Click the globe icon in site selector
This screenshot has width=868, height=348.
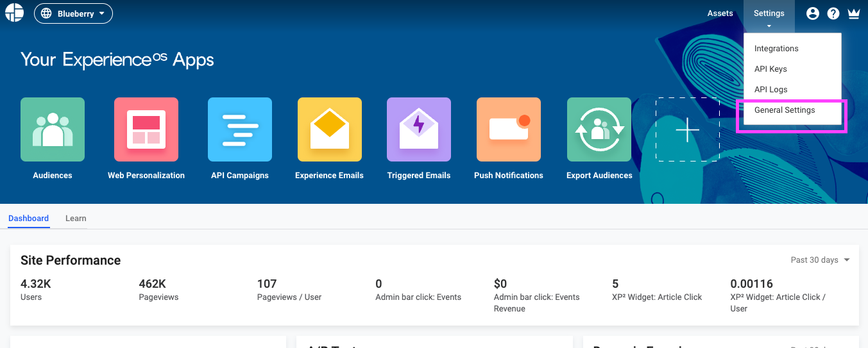47,13
